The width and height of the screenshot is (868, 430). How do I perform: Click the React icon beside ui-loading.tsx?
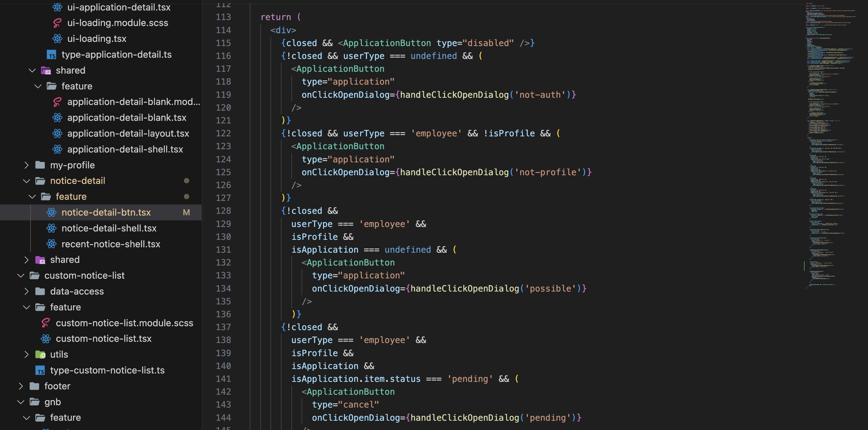point(57,39)
